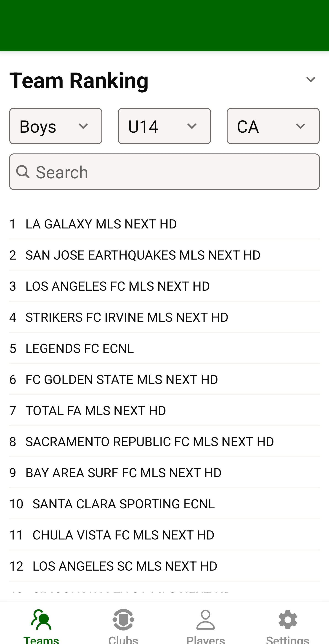Open the Clubs badge icon
329x644 pixels.
pos(123,620)
